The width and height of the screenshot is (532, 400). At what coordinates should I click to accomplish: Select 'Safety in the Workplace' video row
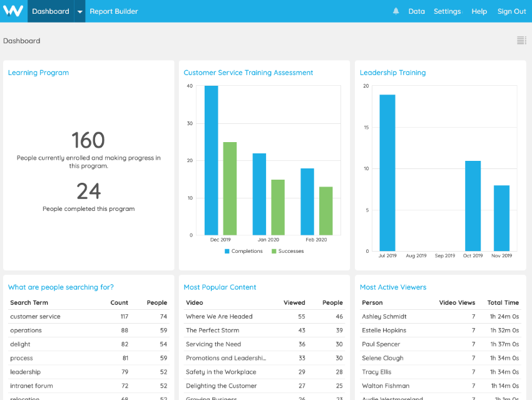tap(264, 372)
